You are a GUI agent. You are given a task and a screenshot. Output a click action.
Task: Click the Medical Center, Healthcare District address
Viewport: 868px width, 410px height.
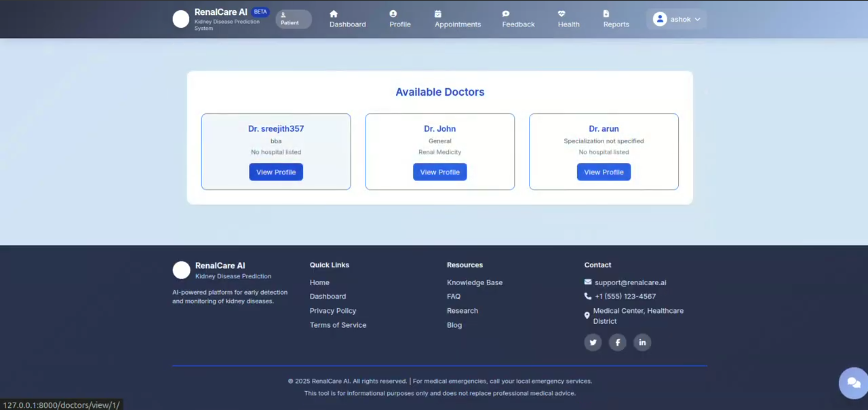pos(638,316)
